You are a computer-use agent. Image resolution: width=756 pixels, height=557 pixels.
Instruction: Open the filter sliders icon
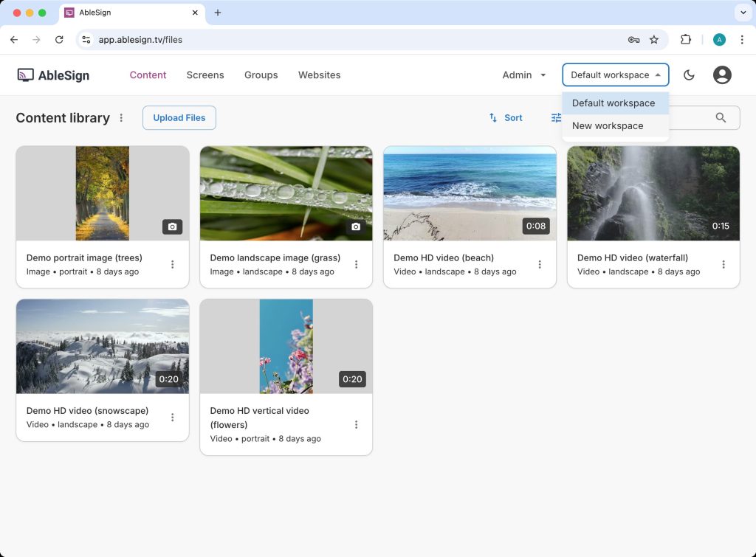[556, 118]
